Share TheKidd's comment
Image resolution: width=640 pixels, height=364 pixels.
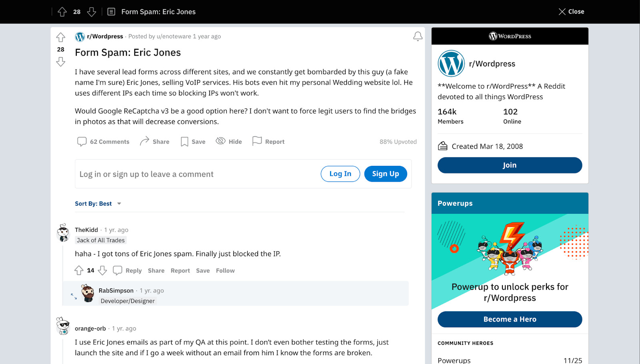[156, 271]
